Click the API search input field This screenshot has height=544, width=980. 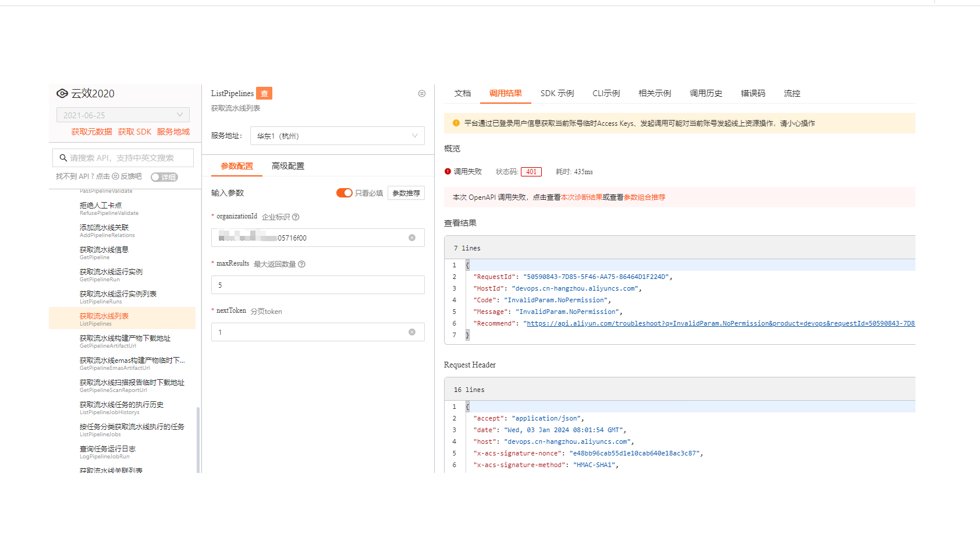123,158
